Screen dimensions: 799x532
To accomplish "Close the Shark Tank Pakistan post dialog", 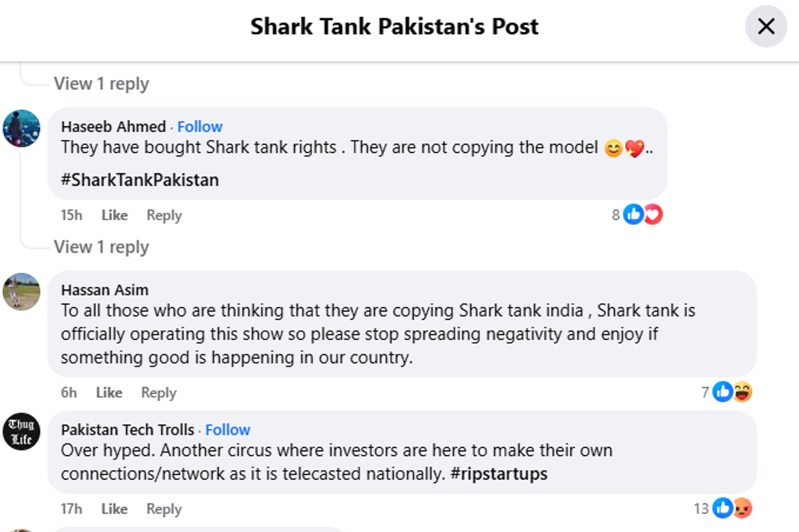I will 766,27.
